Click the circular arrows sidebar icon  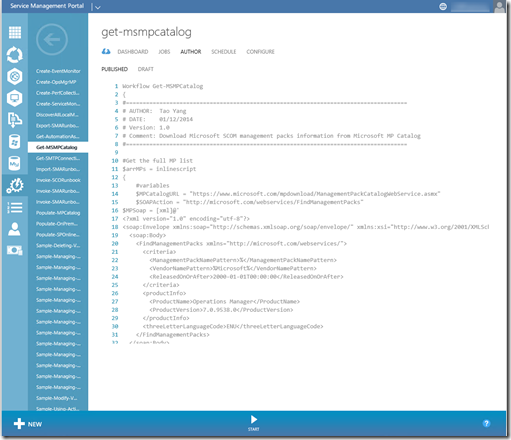(x=15, y=55)
